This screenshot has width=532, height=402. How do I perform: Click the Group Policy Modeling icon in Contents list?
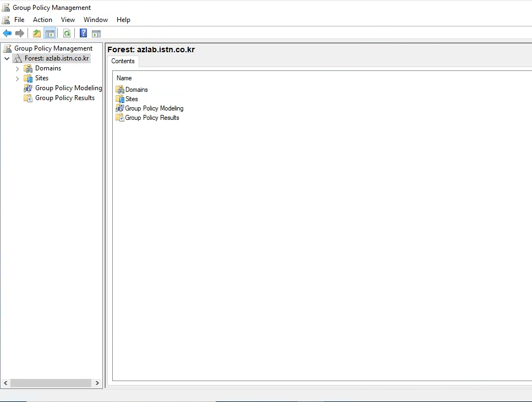120,108
